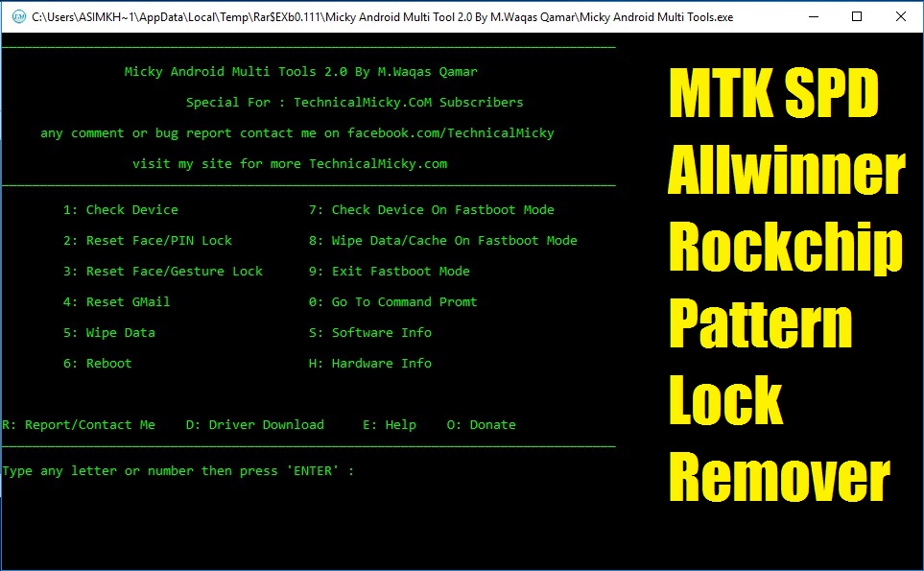Viewport: 924px width, 571px height.
Task: Click 'Special For : TechnicalMicky.CoM Subscribers' line
Action: click(x=354, y=103)
